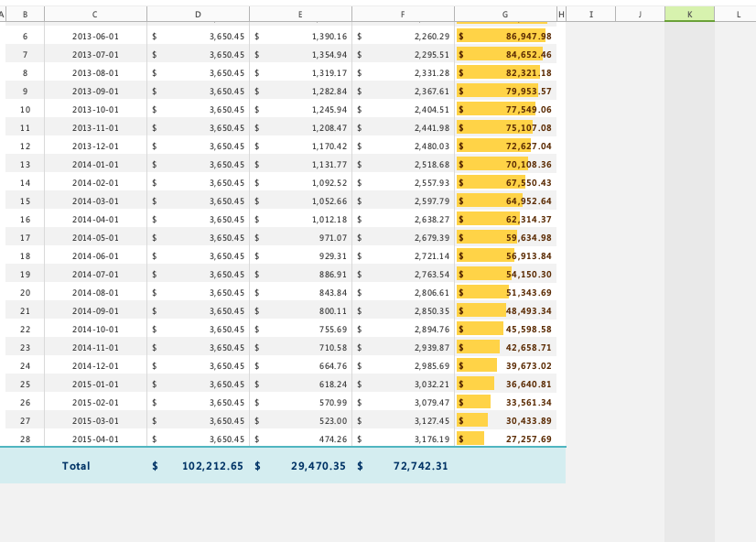The height and width of the screenshot is (542, 756).
Task: Click balance cell 64,952.64
Action: click(x=505, y=201)
